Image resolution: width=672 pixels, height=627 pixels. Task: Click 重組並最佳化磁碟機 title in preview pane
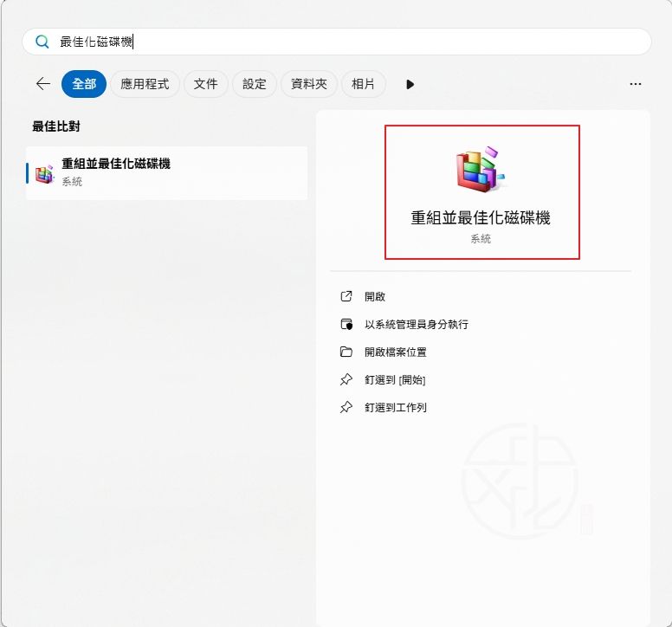(x=481, y=217)
